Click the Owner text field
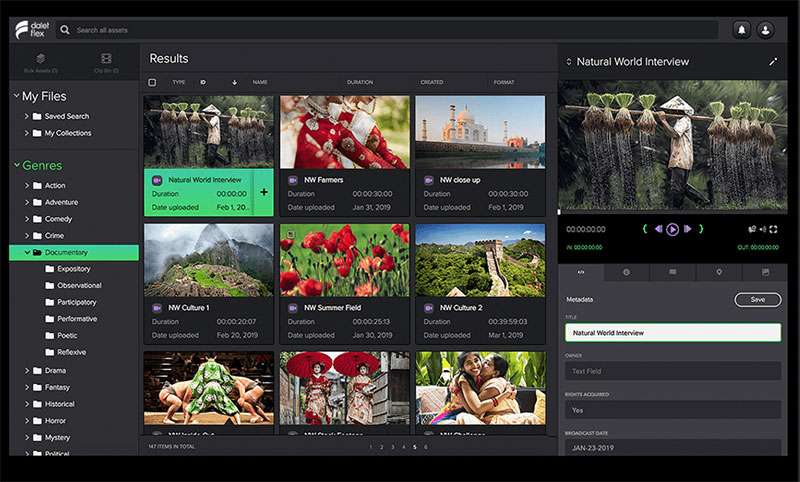The height and width of the screenshot is (482, 800). click(673, 371)
